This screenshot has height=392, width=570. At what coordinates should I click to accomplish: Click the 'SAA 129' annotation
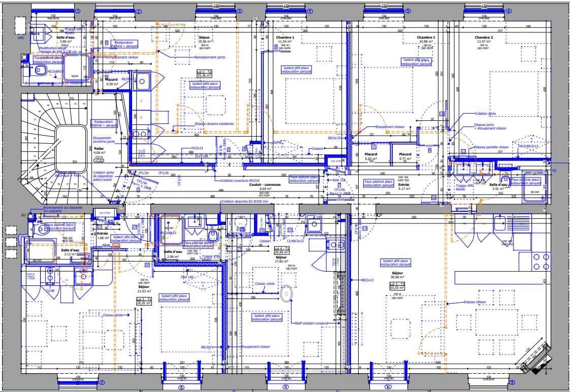tap(339, 180)
